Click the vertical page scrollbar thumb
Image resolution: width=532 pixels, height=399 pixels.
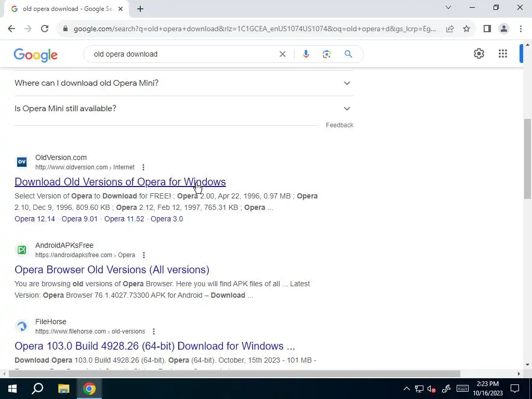pos(527,158)
